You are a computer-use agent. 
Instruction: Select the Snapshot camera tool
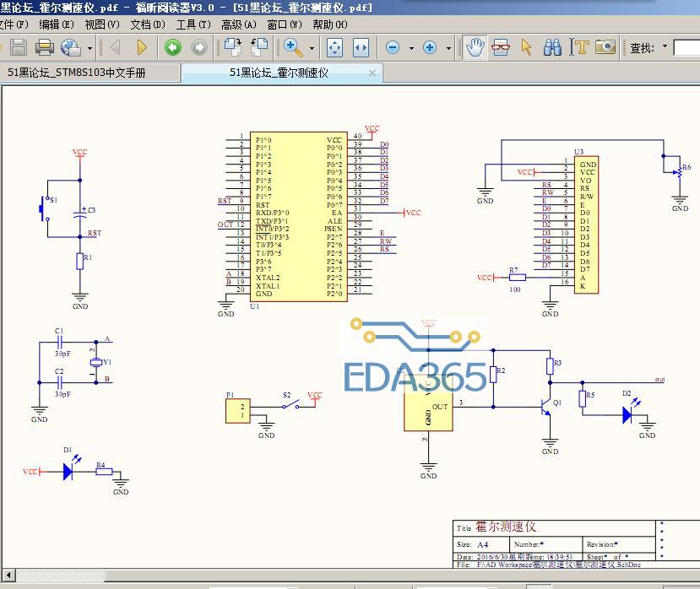[605, 47]
